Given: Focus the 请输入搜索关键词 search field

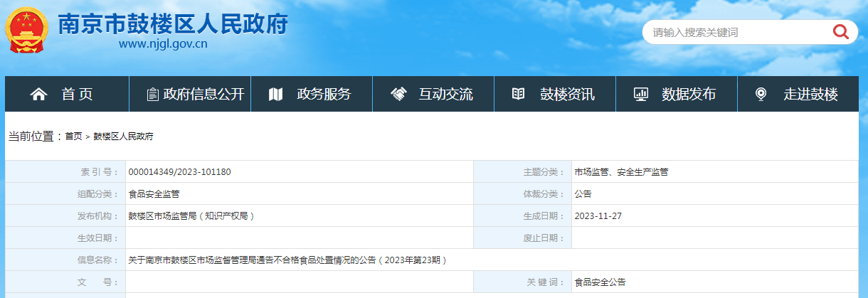Looking at the screenshot, I should coord(736,32).
